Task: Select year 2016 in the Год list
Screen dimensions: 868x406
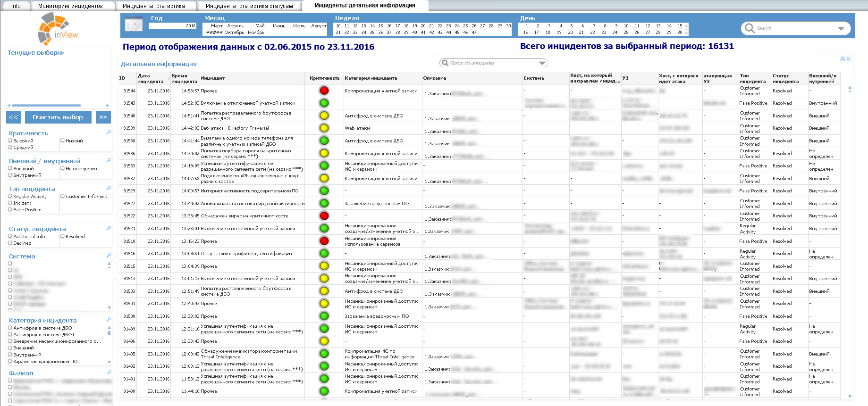Action: pyautogui.click(x=172, y=26)
